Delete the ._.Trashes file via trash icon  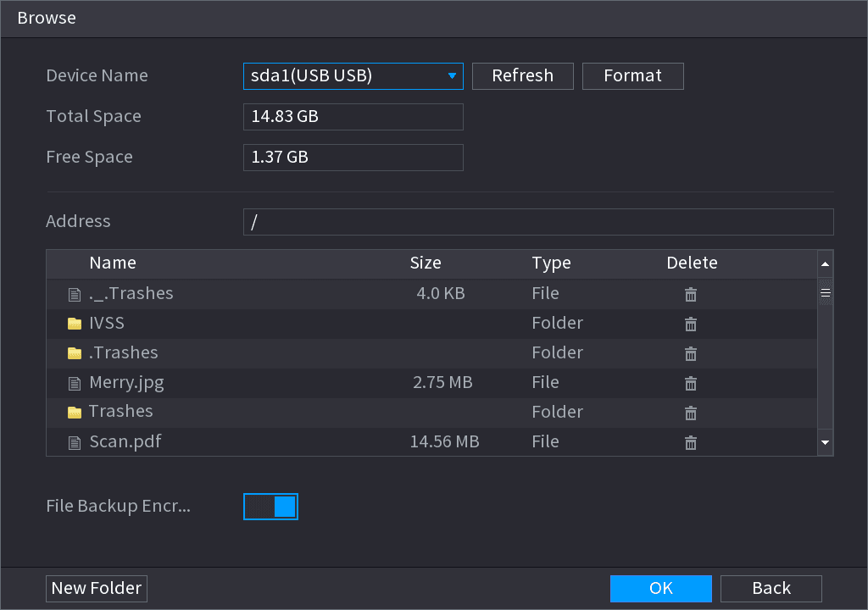(x=690, y=295)
